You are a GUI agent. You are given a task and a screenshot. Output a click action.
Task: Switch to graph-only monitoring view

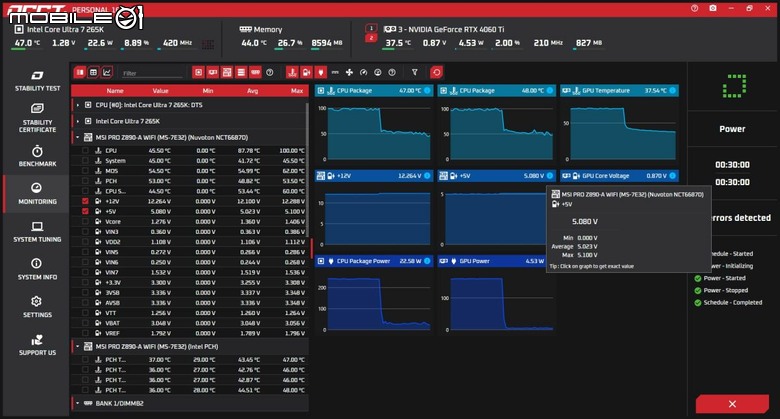(x=106, y=73)
